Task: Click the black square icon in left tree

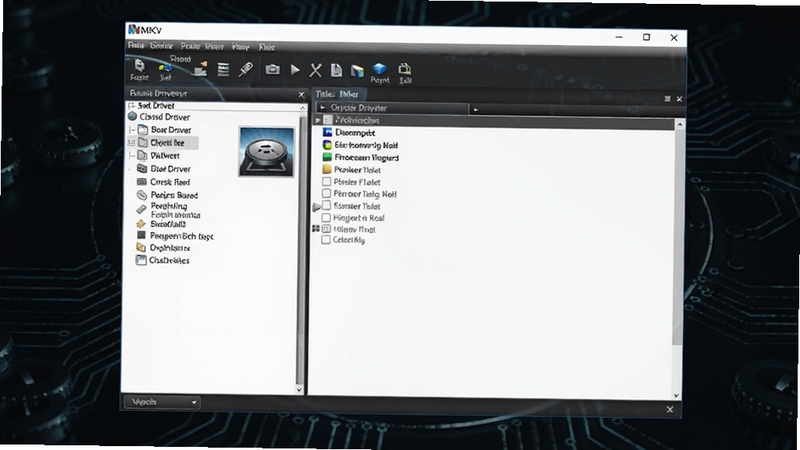Action: [141, 235]
